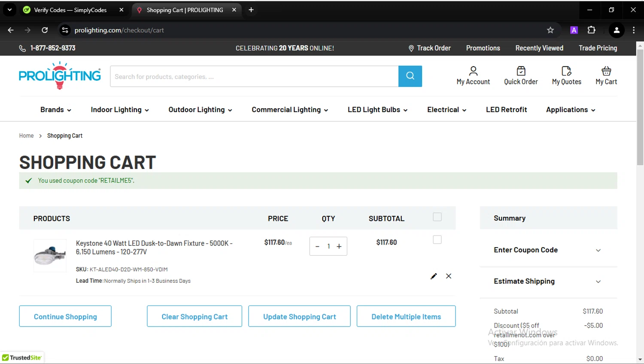Open the Keystone 40 Watt LED product title
The height and width of the screenshot is (364, 644).
pyautogui.click(x=154, y=248)
